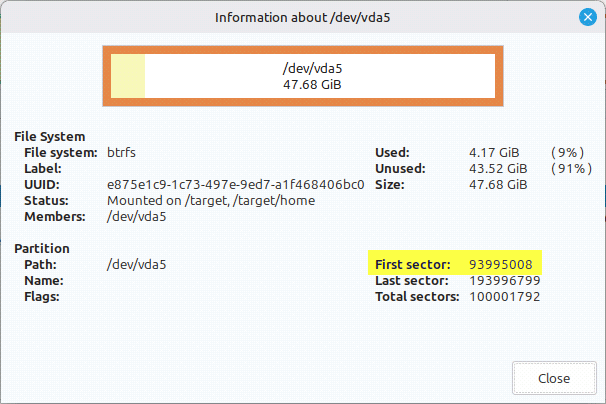Click the "Partition" section heading
The image size is (606, 404).
[x=41, y=248]
